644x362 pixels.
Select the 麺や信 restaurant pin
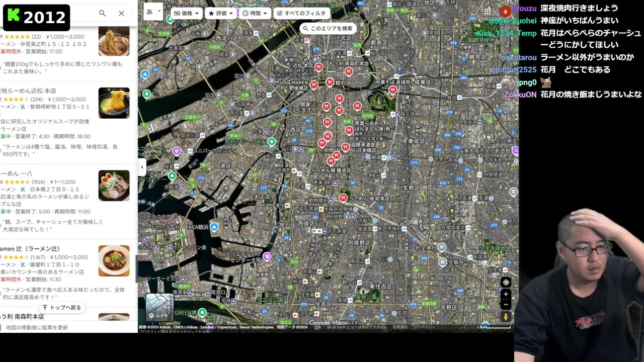click(330, 82)
